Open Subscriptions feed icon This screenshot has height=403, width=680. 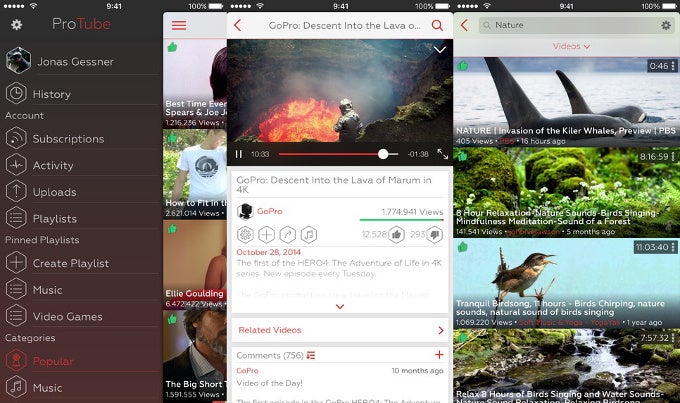tap(16, 138)
